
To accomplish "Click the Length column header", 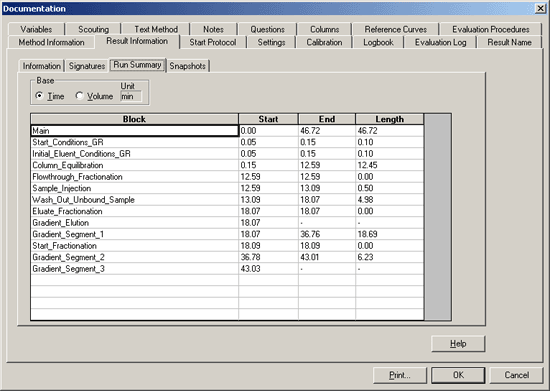I will 389,119.
